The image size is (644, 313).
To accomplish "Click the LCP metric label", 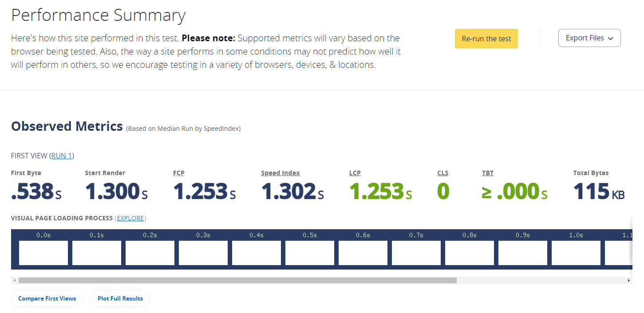I will point(355,173).
